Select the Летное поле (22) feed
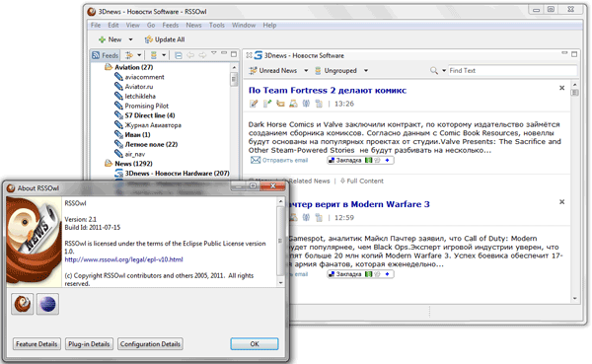Image resolution: width=592 pixels, height=364 pixels. [x=151, y=144]
